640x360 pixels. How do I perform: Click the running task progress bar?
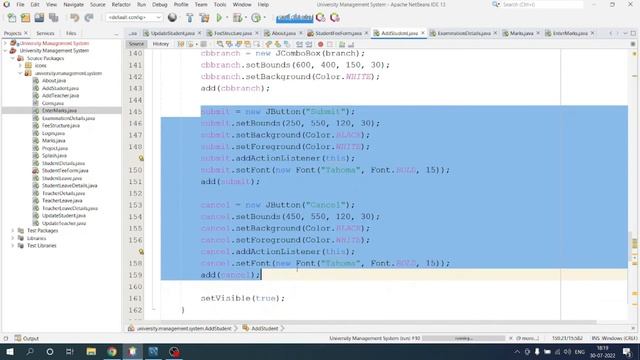coord(464,338)
